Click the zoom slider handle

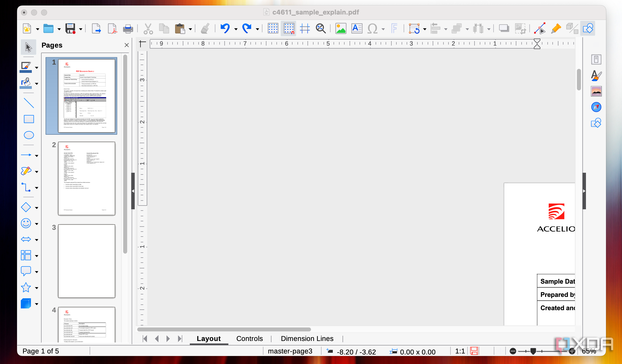coord(533,351)
